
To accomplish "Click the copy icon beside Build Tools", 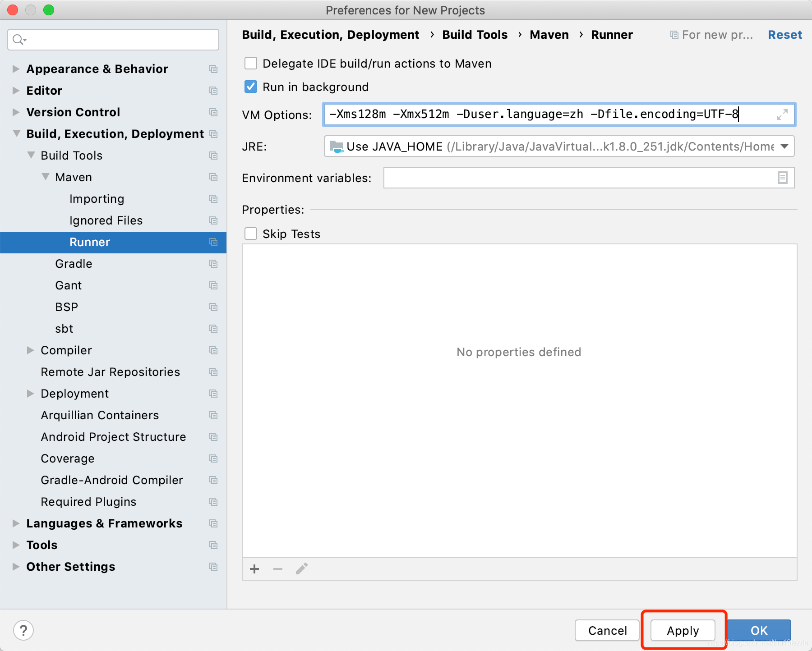I will coord(213,156).
